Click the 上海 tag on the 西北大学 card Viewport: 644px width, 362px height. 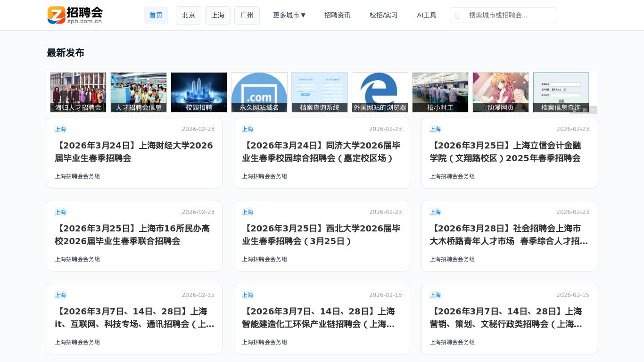(247, 212)
